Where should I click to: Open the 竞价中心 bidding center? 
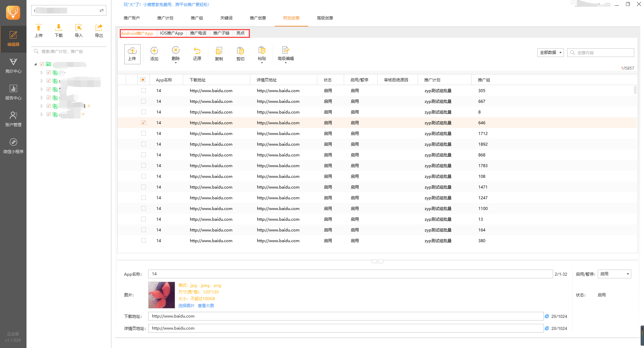[x=13, y=66]
